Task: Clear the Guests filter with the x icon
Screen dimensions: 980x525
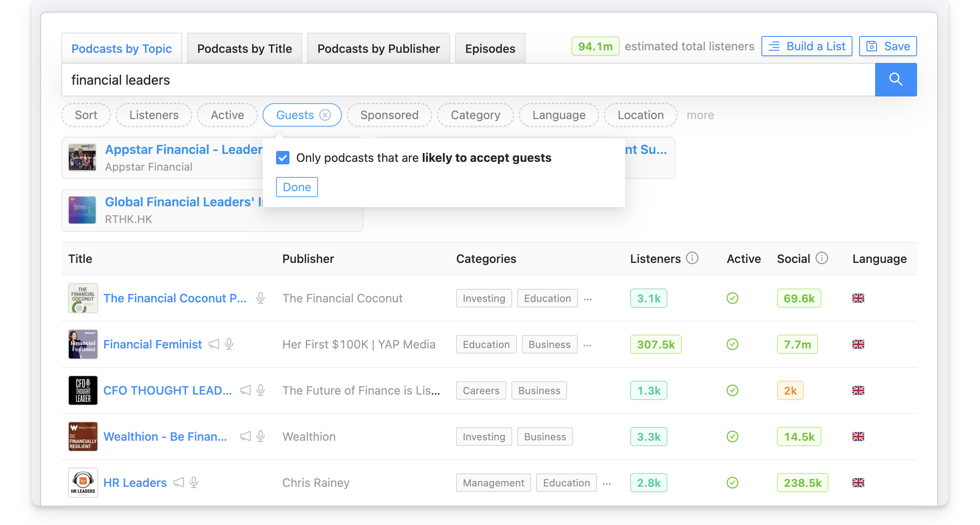Action: point(325,115)
